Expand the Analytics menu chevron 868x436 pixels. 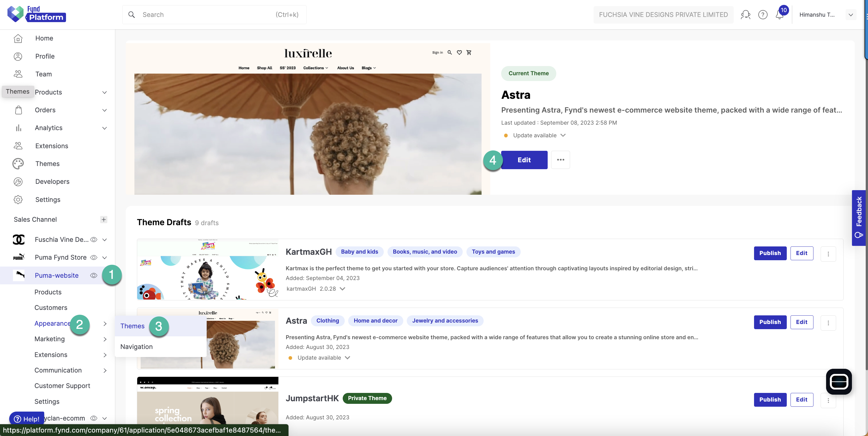pos(104,128)
